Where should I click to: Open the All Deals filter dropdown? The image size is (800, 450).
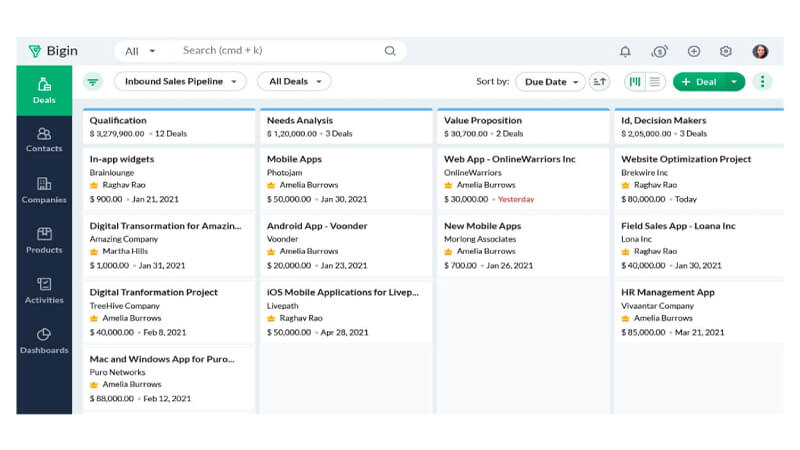coord(294,82)
